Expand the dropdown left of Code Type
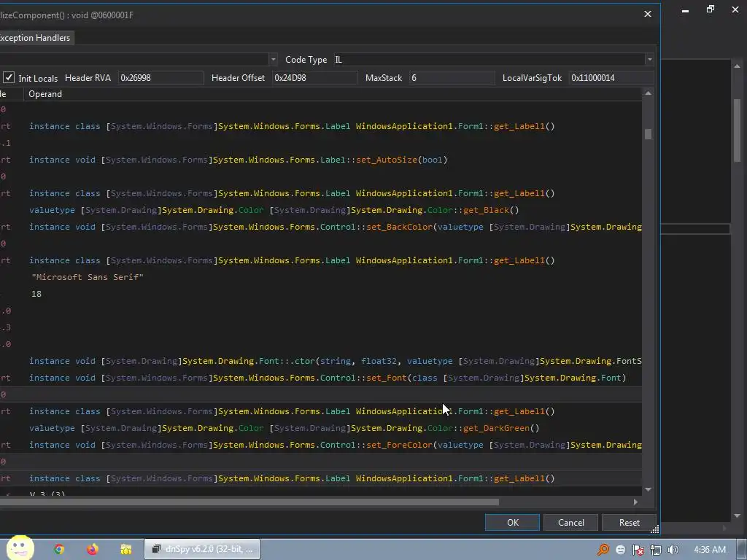747x560 pixels. click(273, 60)
